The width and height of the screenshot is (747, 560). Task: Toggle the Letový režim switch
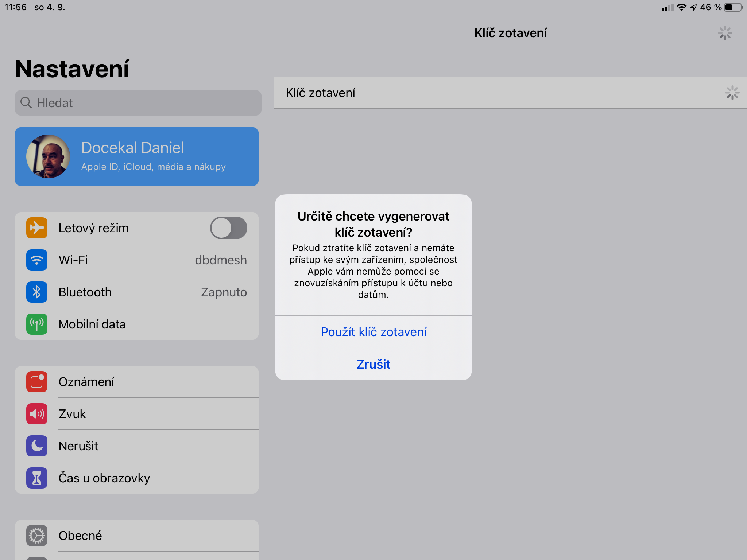[x=229, y=228]
